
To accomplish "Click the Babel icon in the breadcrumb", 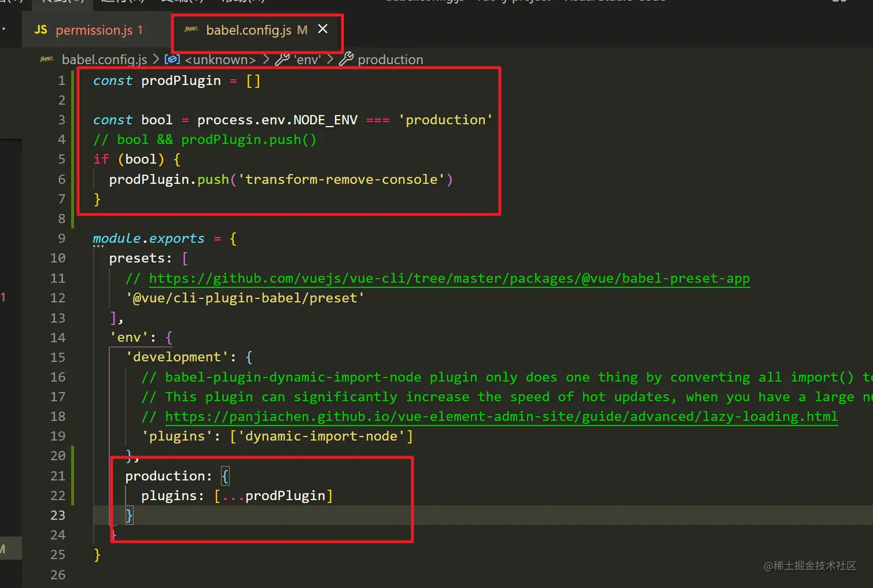I will pyautogui.click(x=47, y=59).
